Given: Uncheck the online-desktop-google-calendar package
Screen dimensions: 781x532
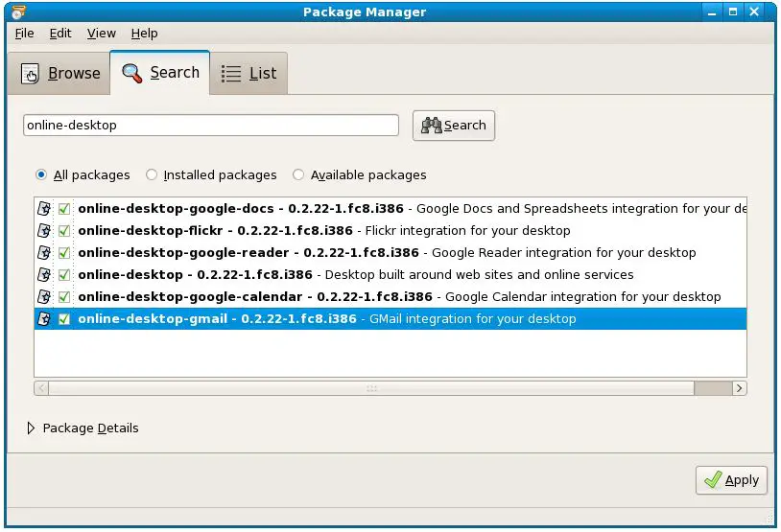Looking at the screenshot, I should click(x=64, y=296).
